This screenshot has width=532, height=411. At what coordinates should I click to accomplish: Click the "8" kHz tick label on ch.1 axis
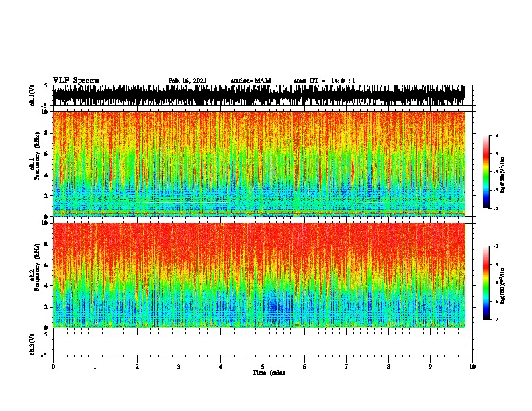(46, 133)
